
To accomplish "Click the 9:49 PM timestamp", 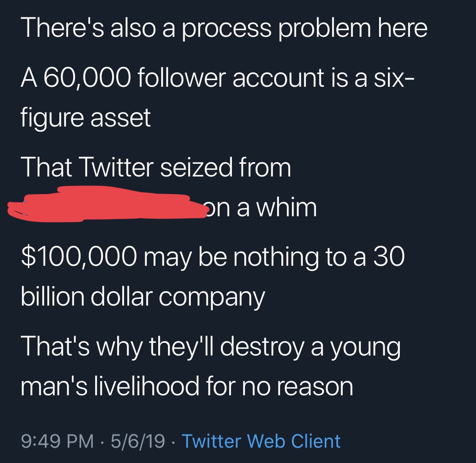I will click(58, 441).
